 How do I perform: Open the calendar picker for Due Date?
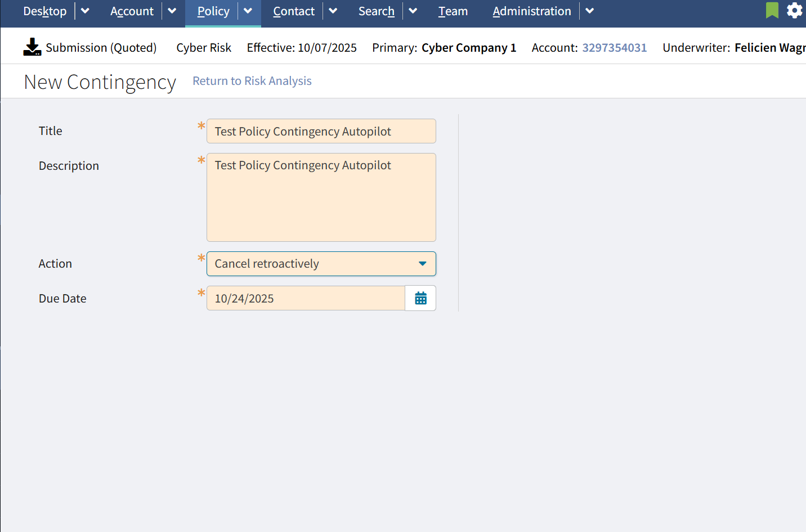420,298
